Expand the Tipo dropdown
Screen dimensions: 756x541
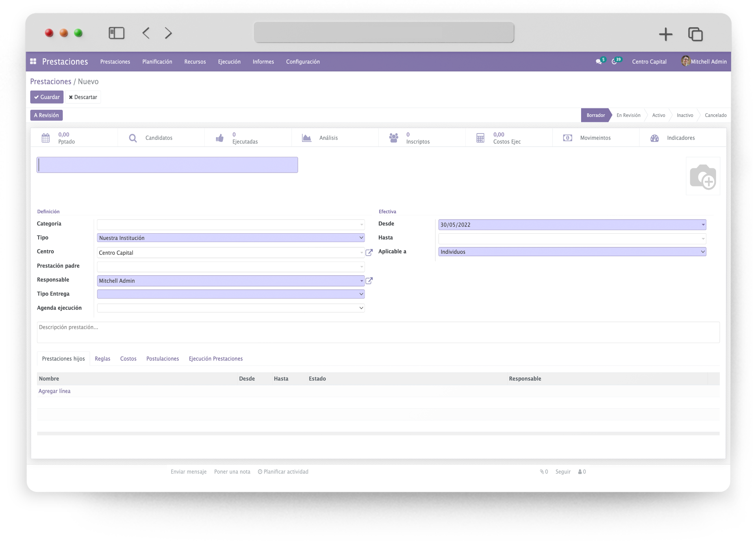coord(231,238)
